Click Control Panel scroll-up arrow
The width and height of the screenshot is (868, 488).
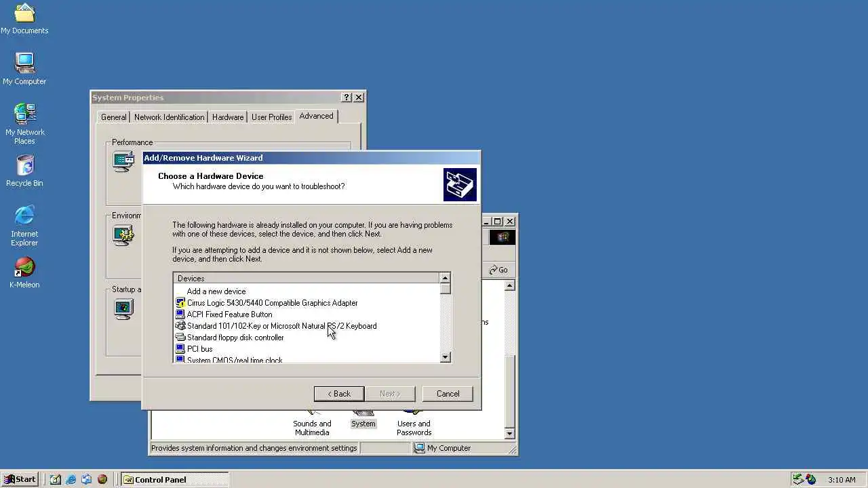tap(510, 286)
